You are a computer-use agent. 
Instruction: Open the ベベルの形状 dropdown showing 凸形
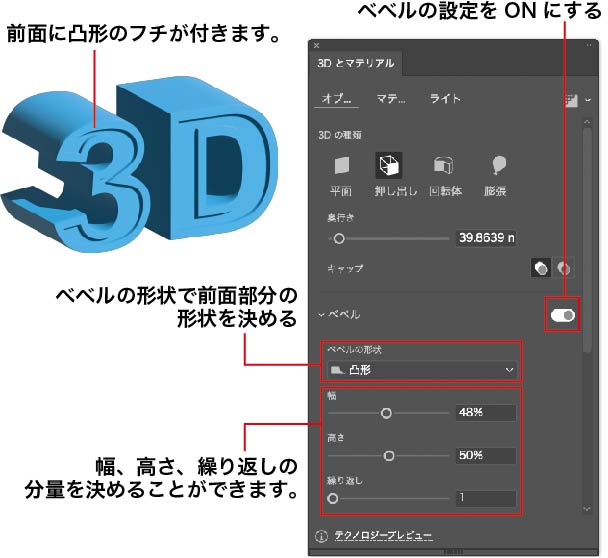420,371
